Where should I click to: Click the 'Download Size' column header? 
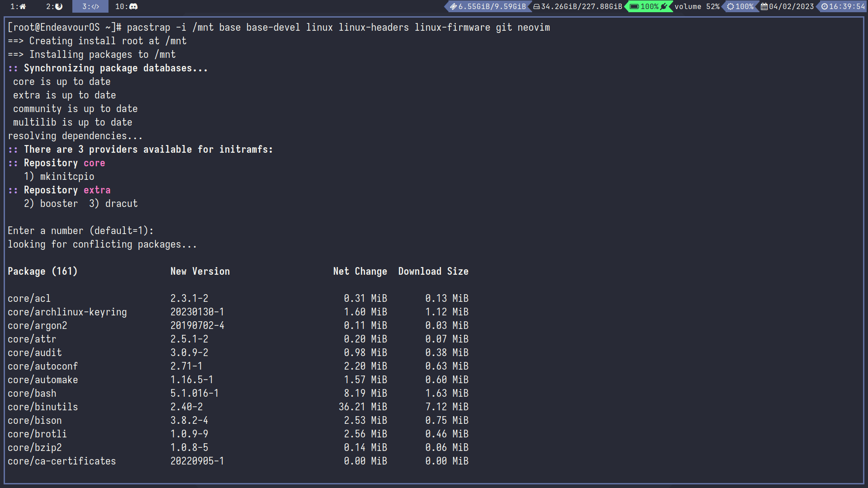pyautogui.click(x=433, y=272)
